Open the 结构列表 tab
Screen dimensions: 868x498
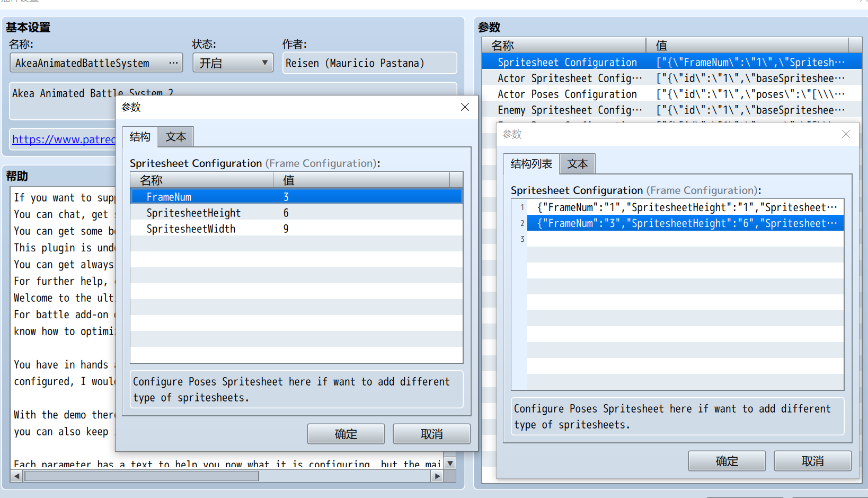pos(531,164)
